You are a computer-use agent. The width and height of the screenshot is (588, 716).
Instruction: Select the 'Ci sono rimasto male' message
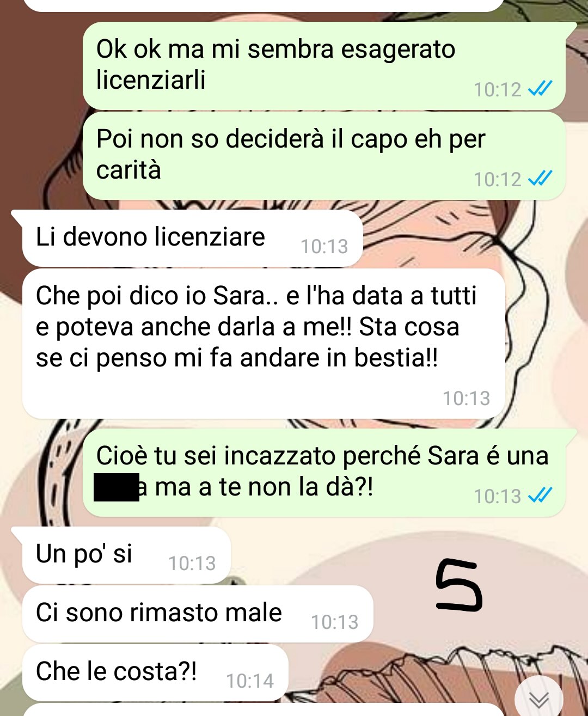[198, 614]
